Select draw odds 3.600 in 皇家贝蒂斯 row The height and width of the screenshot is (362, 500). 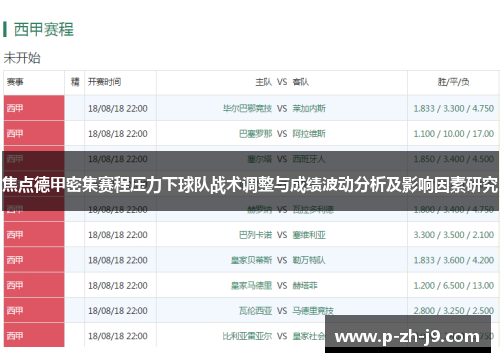click(x=453, y=260)
